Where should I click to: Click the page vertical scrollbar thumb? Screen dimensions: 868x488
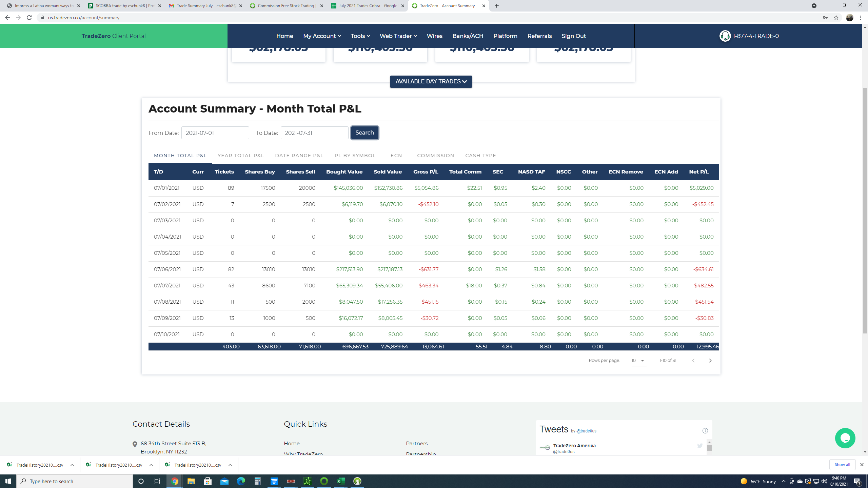click(865, 210)
